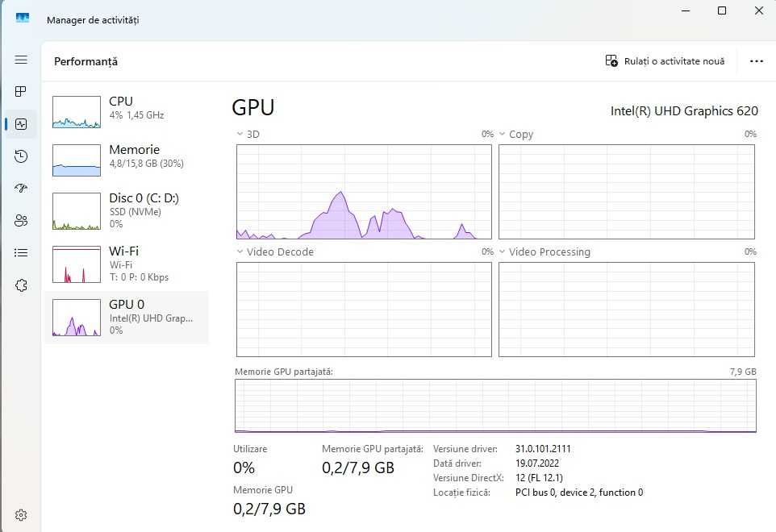Select the Memorie performance entry
The width and height of the screenshot is (776, 532).
pos(127,160)
